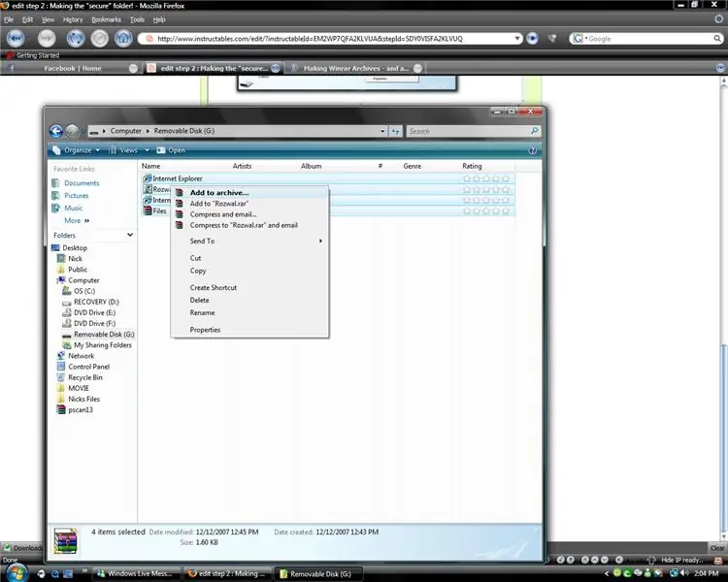
Task: Select Create Shortcut menu item
Action: [x=249, y=288]
